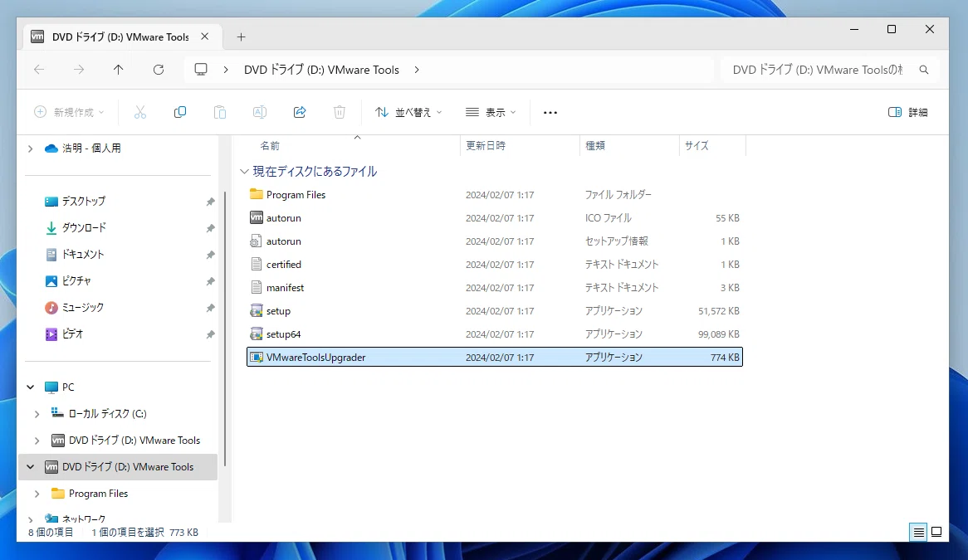Viewport: 968px width, 560px height.
Task: Go up one folder level
Action: tap(119, 70)
